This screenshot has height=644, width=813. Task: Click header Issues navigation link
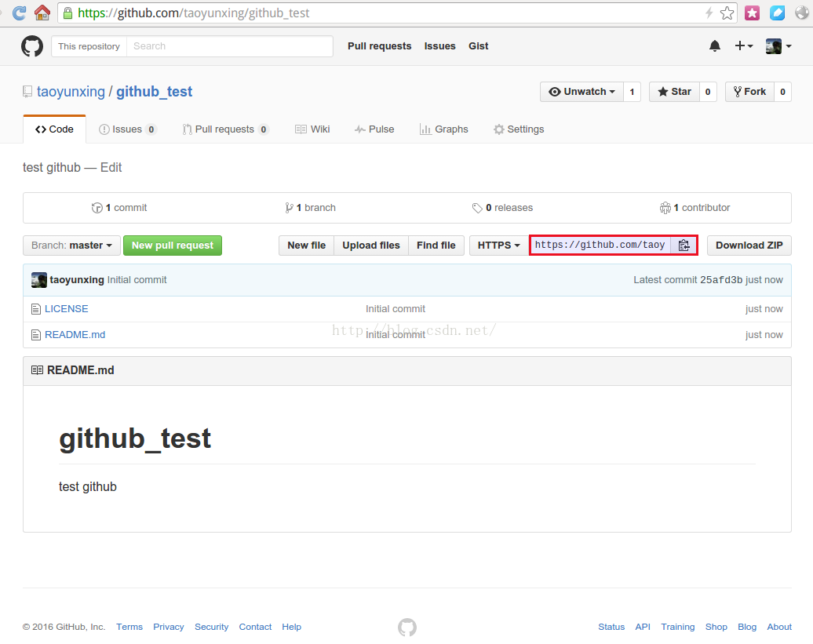[439, 46]
